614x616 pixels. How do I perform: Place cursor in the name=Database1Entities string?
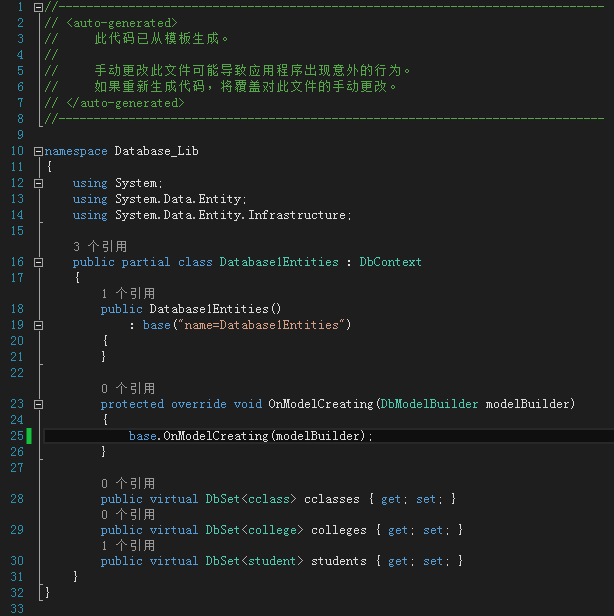tap(262, 325)
